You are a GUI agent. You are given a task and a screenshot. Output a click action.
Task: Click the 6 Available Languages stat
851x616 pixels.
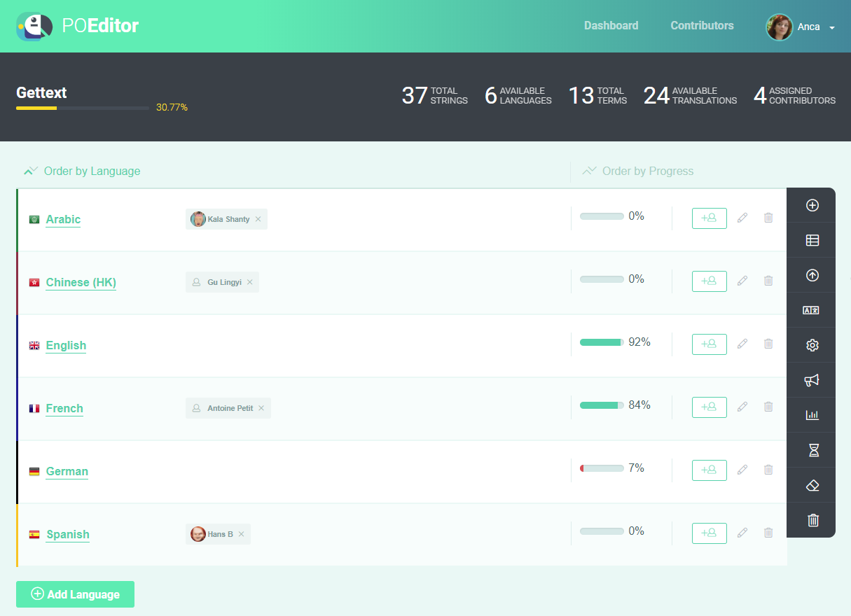point(518,95)
